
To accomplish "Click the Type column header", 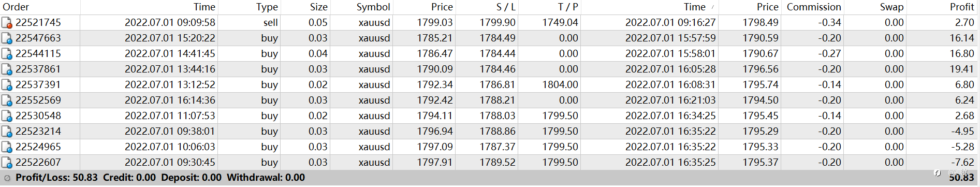I will [x=249, y=7].
